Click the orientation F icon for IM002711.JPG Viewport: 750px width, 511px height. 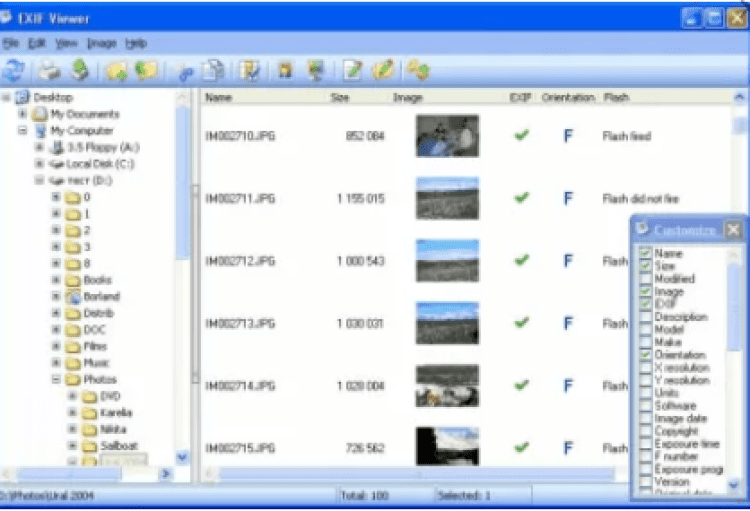coord(568,198)
